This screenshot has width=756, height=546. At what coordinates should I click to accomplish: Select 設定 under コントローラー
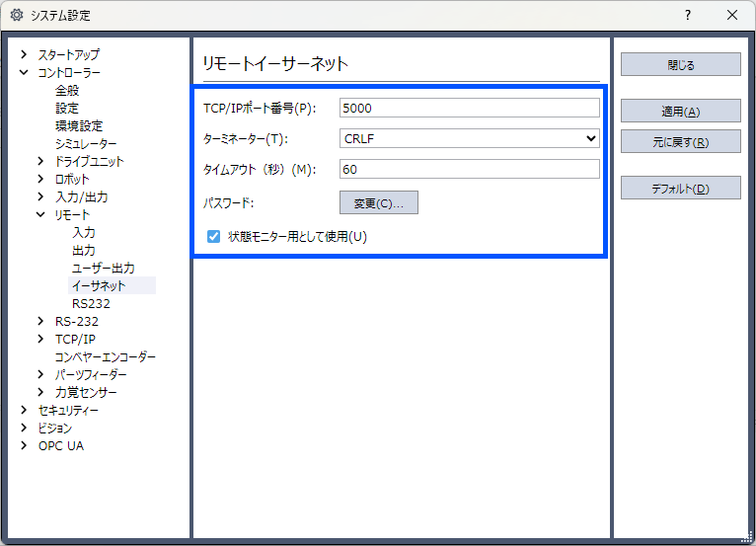tap(67, 108)
